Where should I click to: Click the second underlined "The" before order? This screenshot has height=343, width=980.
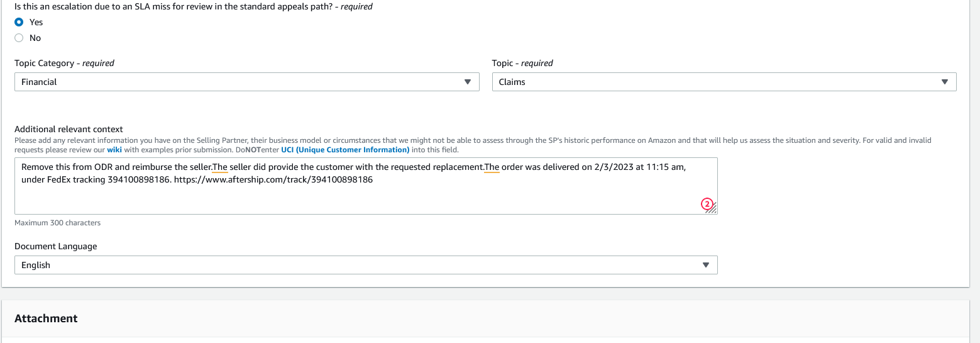(x=492, y=167)
